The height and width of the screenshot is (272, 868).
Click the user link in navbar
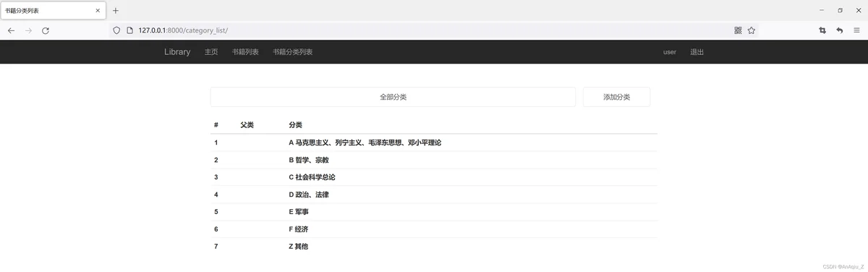[x=670, y=52]
